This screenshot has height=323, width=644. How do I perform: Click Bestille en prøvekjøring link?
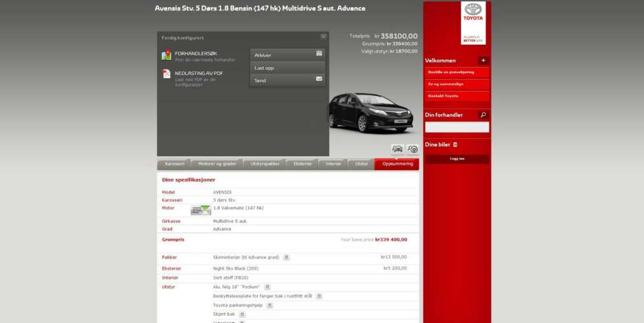[457, 72]
